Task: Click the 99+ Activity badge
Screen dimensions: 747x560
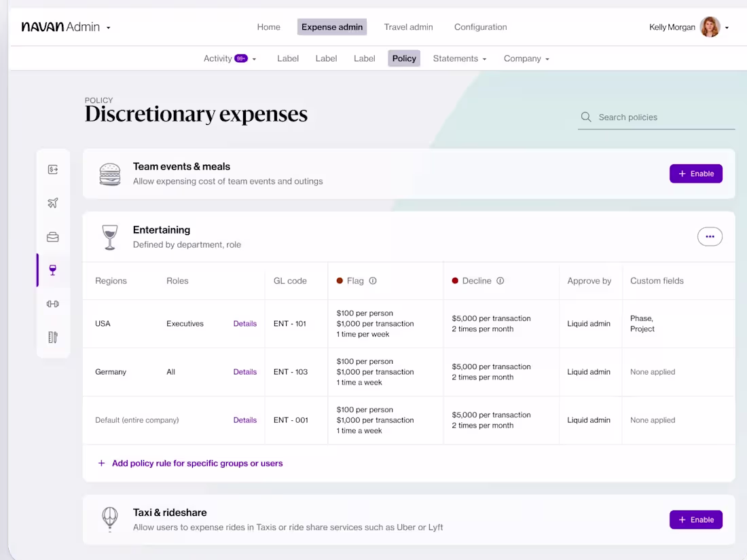Action: click(x=241, y=58)
